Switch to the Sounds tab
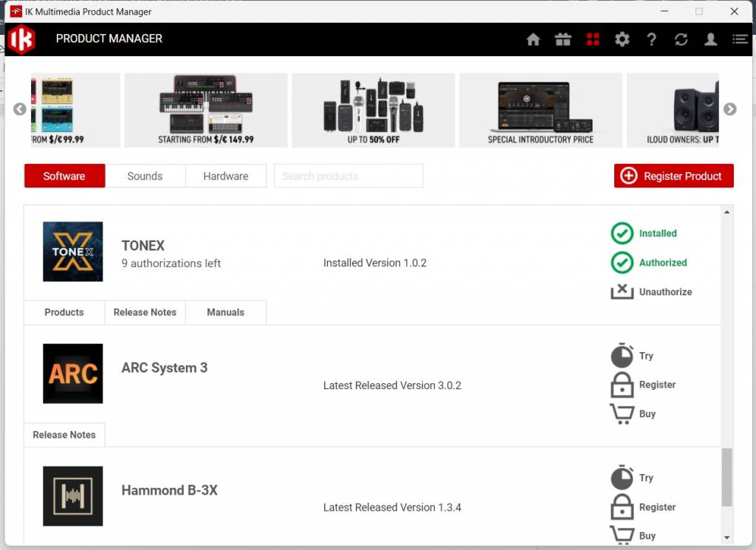Viewport: 756px width, 550px height. pos(145,176)
